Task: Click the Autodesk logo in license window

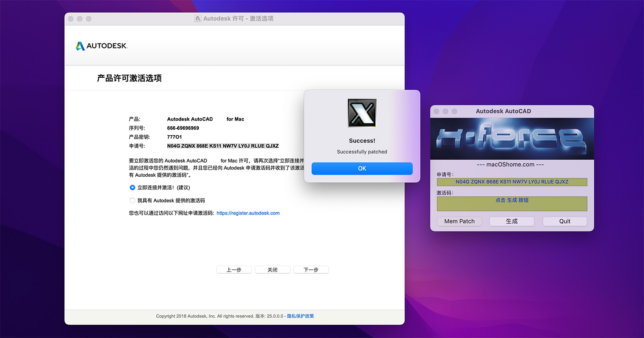Action: pos(101,46)
